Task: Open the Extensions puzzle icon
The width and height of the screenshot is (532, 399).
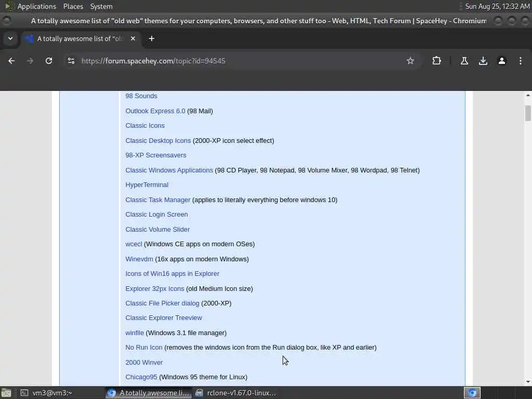Action: coord(436,61)
